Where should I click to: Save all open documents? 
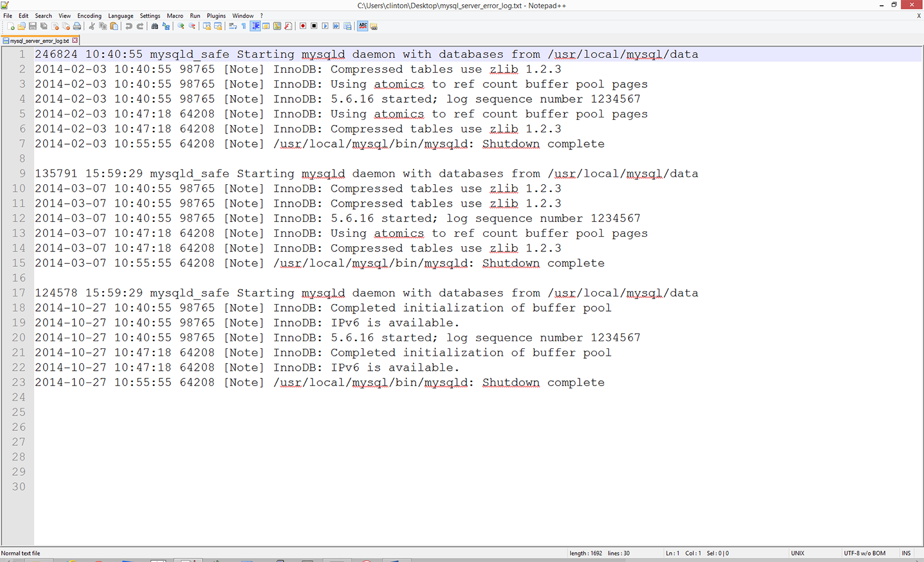coord(43,26)
